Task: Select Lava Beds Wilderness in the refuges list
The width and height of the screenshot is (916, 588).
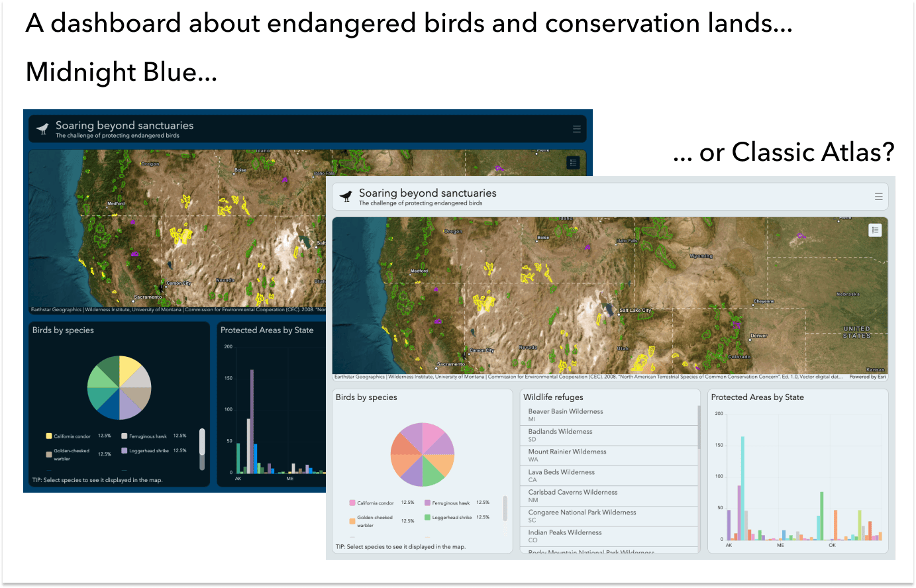Action: coord(609,476)
